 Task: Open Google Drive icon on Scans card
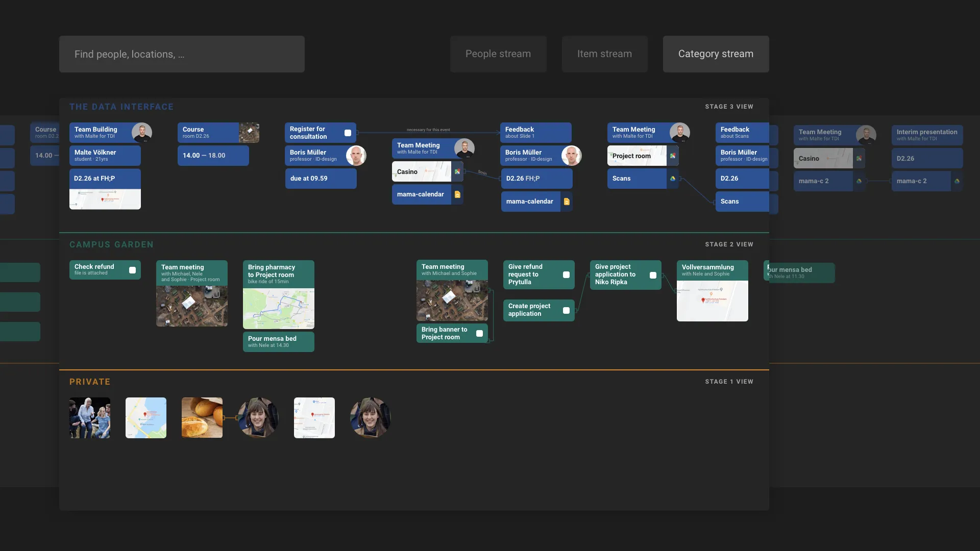coord(673,179)
